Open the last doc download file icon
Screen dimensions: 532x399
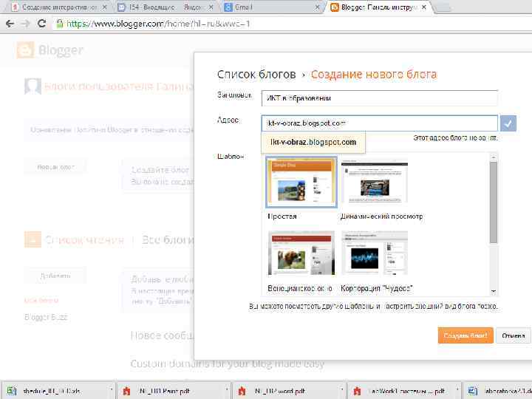click(x=472, y=391)
